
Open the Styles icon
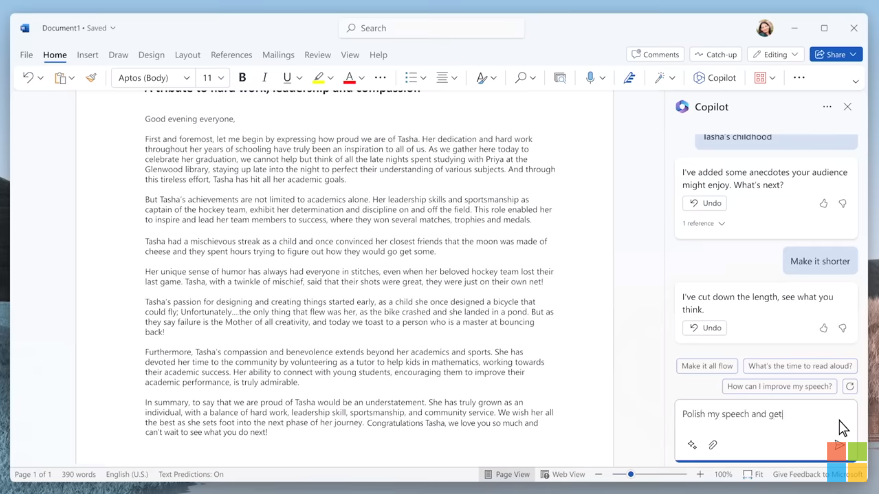point(481,78)
